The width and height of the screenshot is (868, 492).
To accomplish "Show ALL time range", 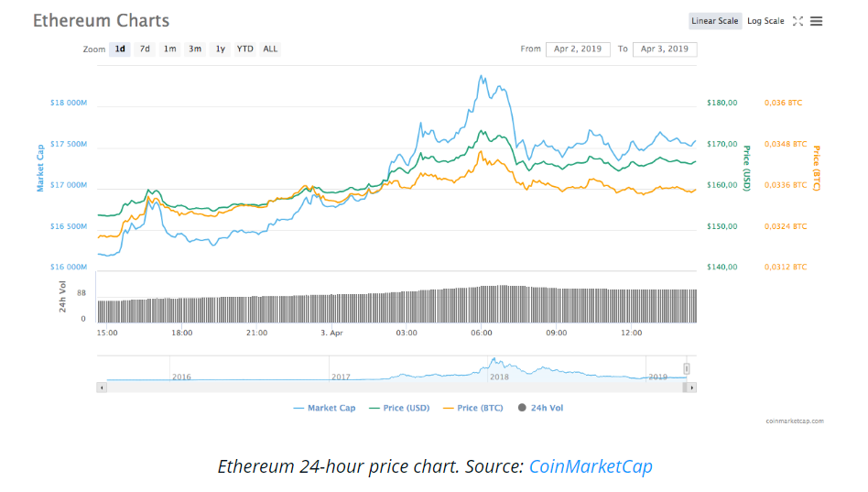I will 270,49.
